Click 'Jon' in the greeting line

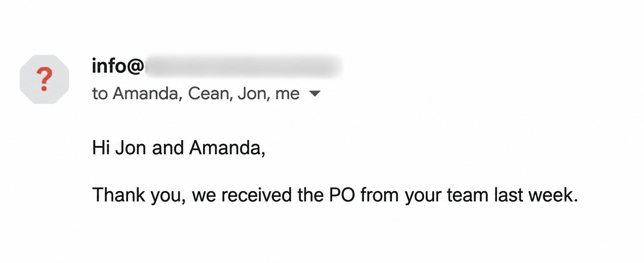tap(131, 148)
